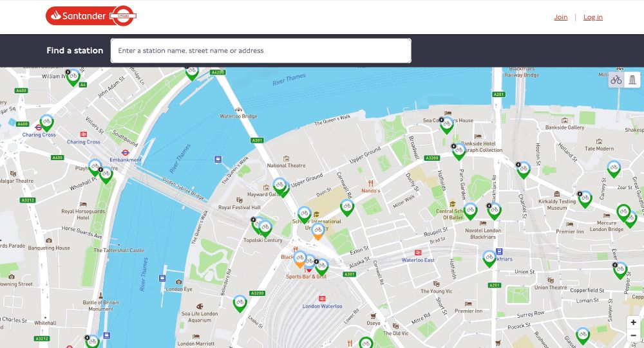Switch map view to bikes mode
This screenshot has height=348, width=644.
[616, 80]
